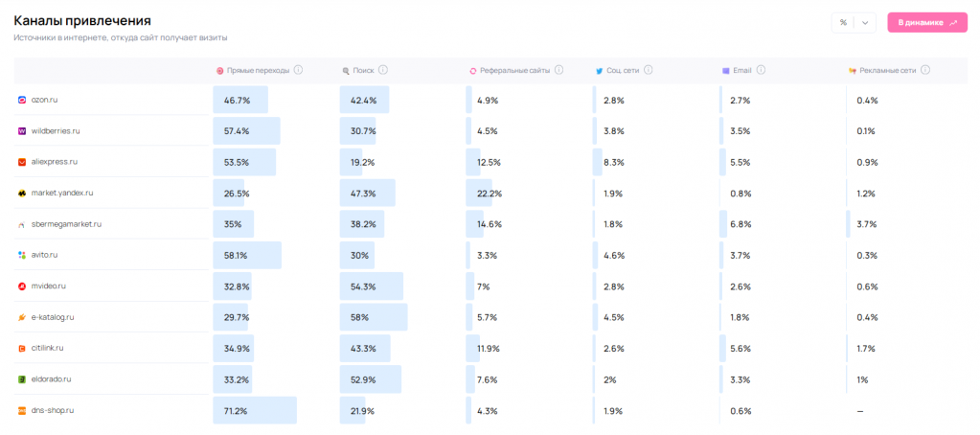Click the avito.ru colored dots icon
This screenshot has width=980, height=435.
tap(22, 255)
